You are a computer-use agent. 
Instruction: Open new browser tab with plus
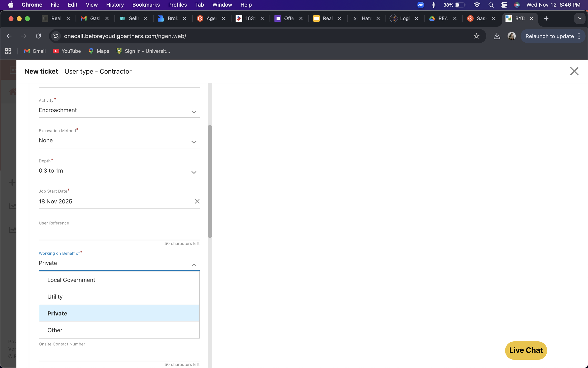(546, 19)
